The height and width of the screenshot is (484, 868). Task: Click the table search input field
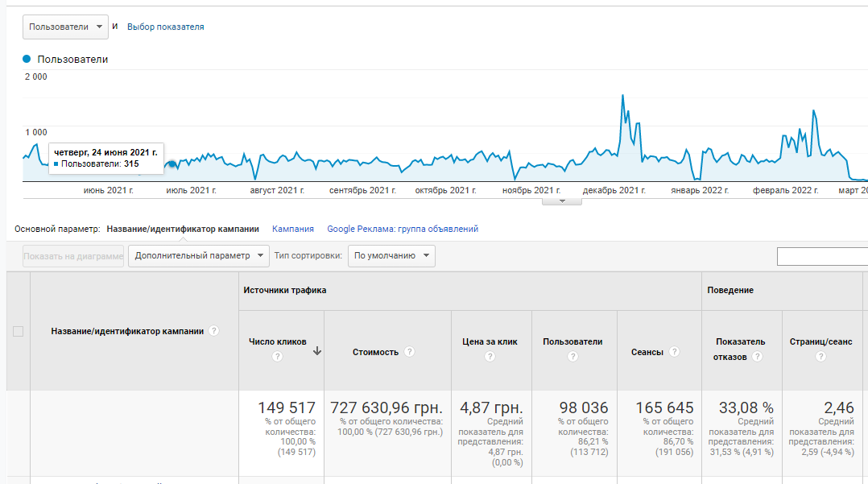tap(821, 256)
